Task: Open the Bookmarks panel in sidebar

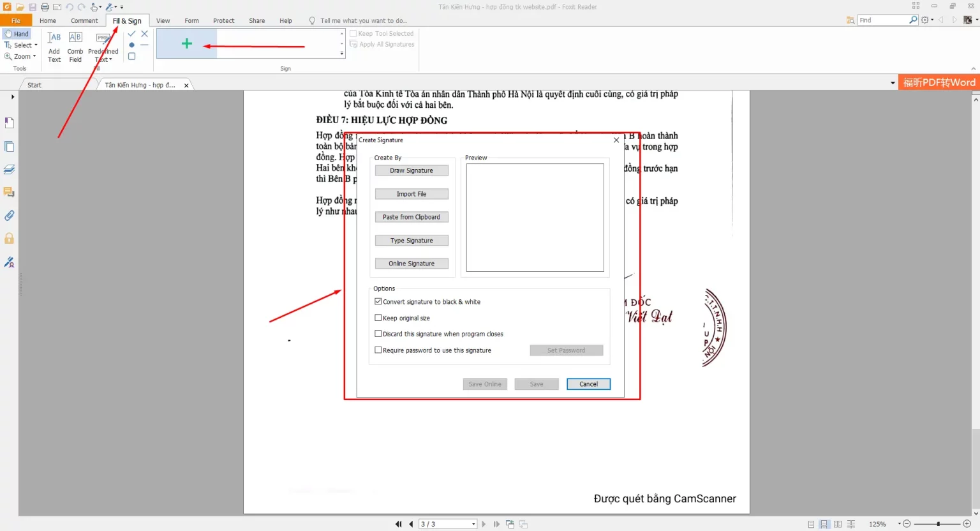Action: click(10, 123)
